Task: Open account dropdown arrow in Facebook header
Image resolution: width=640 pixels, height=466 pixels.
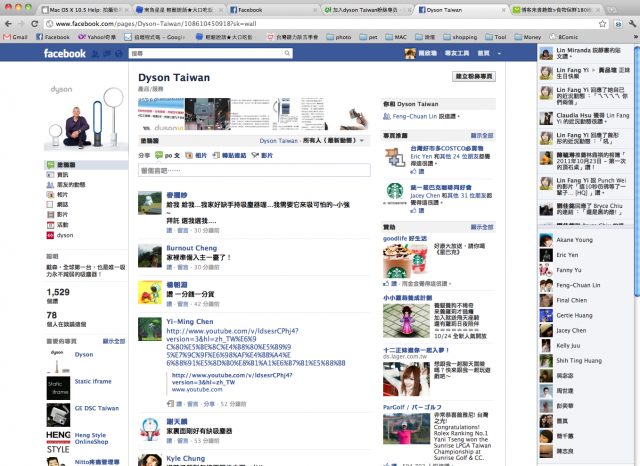Action: tap(499, 53)
